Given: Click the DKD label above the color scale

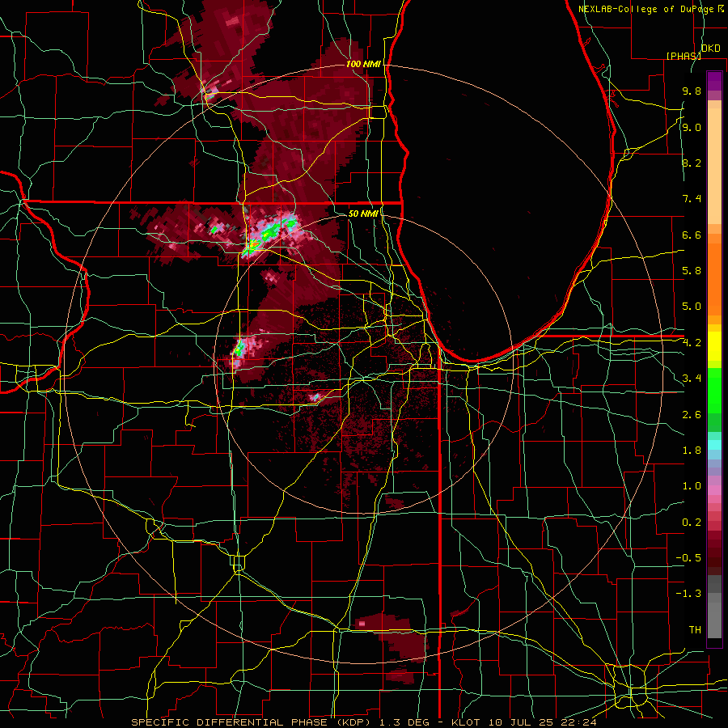Looking at the screenshot, I should pyautogui.click(x=711, y=49).
